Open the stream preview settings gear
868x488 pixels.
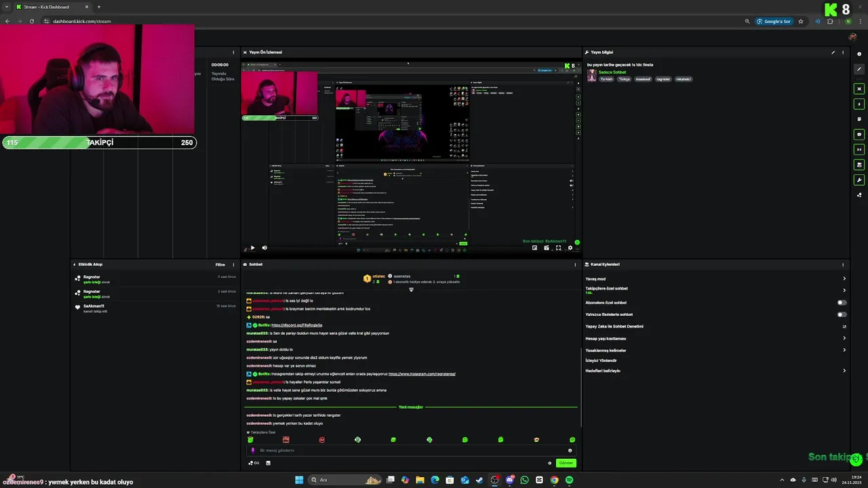[570, 248]
